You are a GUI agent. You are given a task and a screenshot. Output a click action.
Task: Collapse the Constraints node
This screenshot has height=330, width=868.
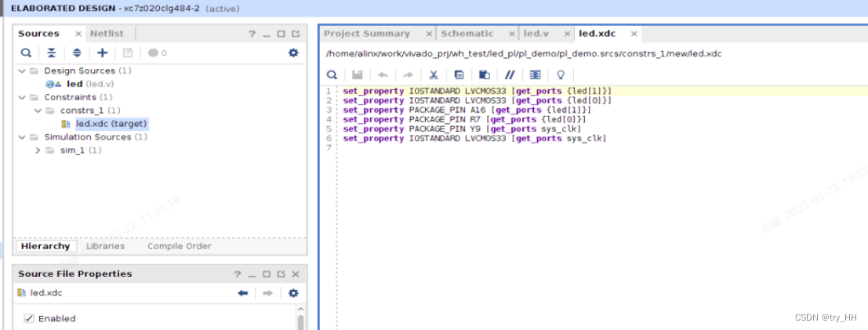click(x=22, y=97)
